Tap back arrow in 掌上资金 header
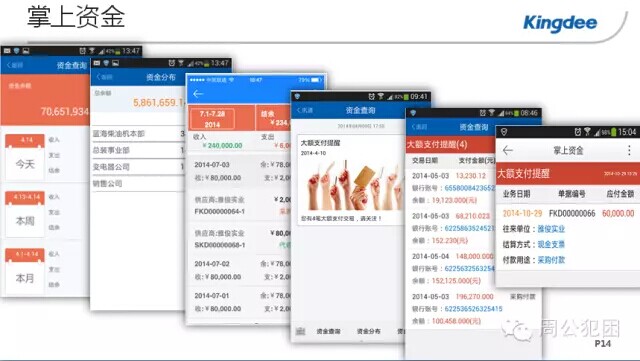This screenshot has width=640, height=361. point(507,150)
